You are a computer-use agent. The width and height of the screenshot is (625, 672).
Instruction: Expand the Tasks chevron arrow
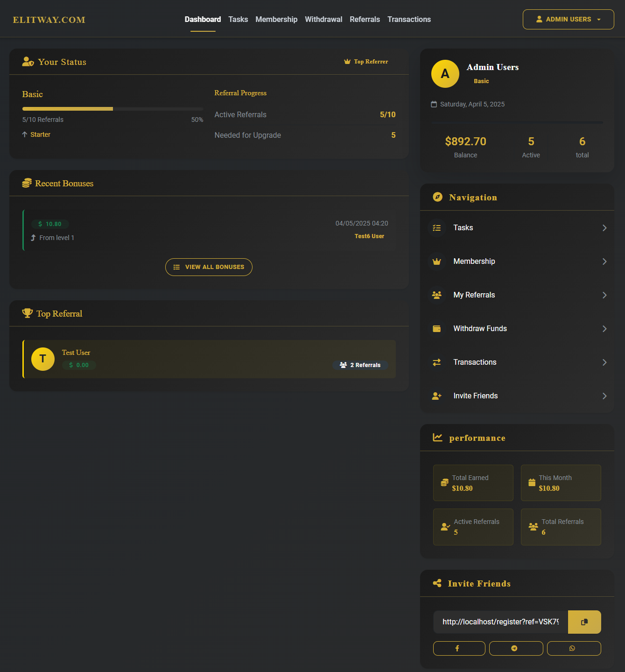604,228
